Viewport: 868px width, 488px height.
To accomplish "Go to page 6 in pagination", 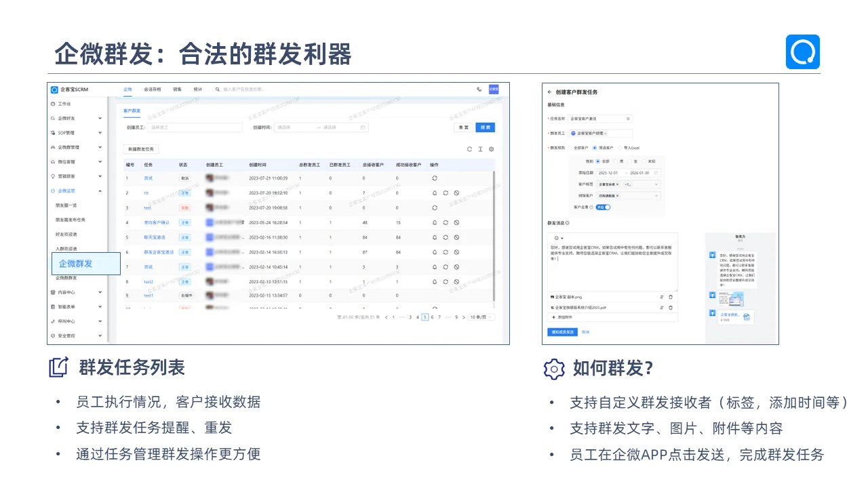I will click(432, 317).
